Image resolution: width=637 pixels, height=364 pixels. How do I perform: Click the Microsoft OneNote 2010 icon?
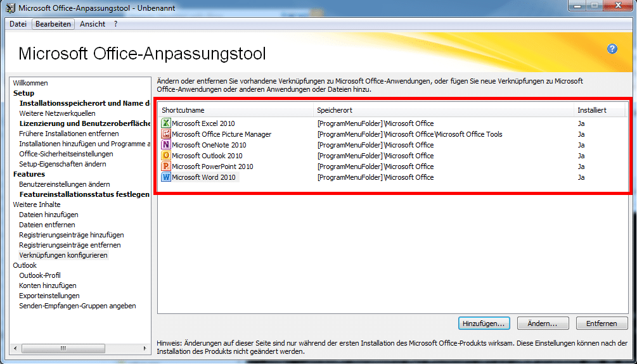[x=166, y=145]
